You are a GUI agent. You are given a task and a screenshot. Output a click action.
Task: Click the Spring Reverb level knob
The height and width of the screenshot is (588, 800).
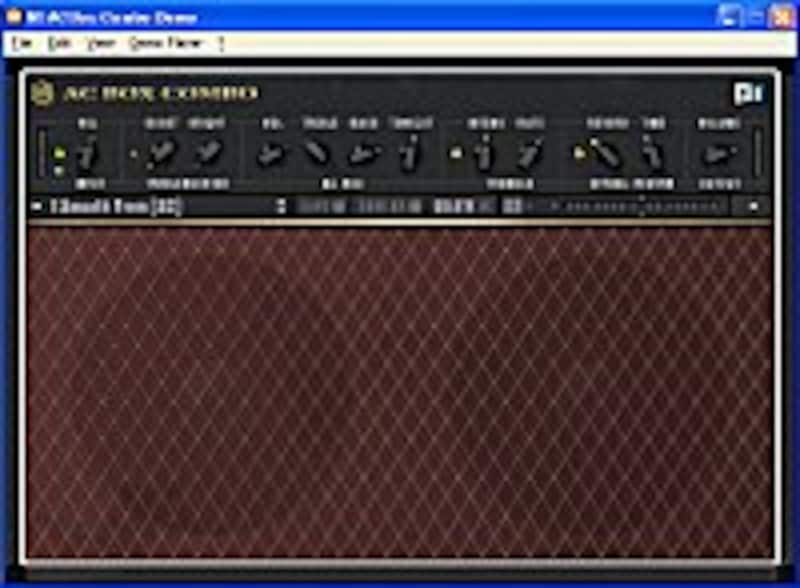tap(605, 153)
